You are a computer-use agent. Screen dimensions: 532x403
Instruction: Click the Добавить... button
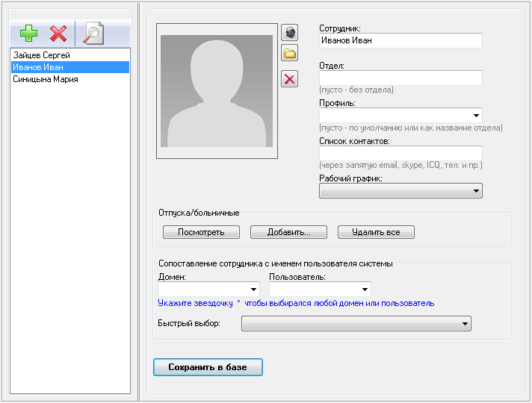[288, 232]
